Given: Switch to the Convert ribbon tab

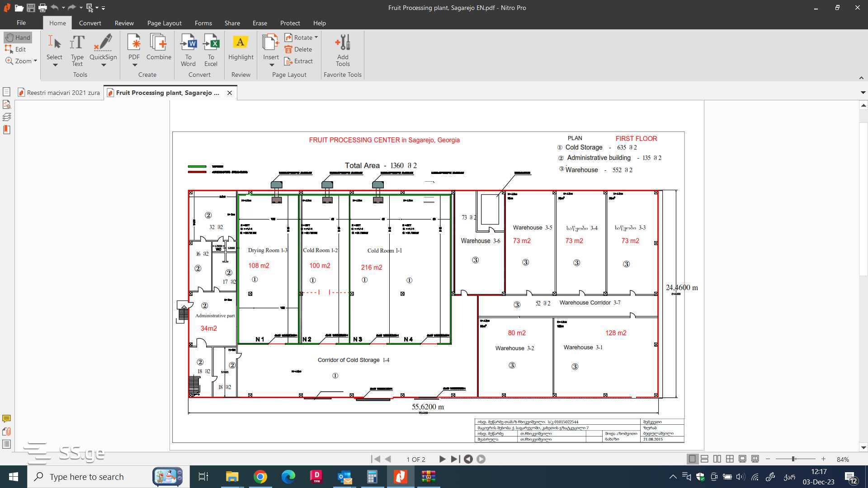Looking at the screenshot, I should point(90,23).
